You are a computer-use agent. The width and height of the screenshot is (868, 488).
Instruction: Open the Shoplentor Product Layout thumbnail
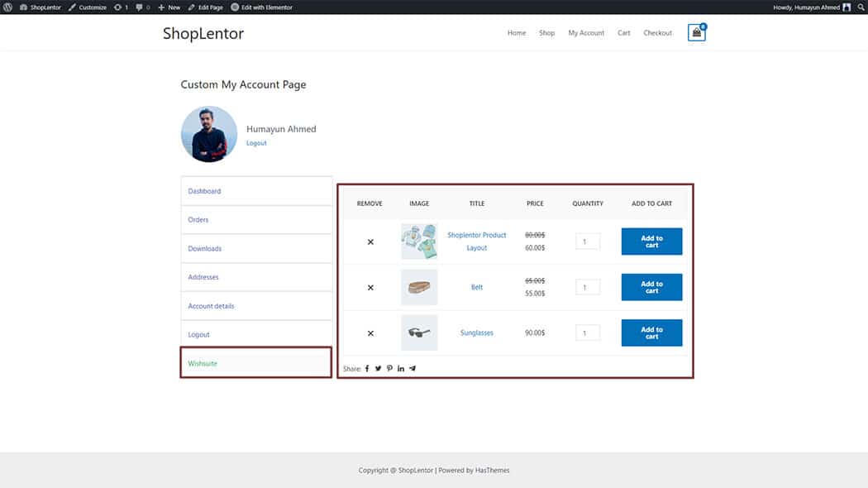[x=419, y=242]
